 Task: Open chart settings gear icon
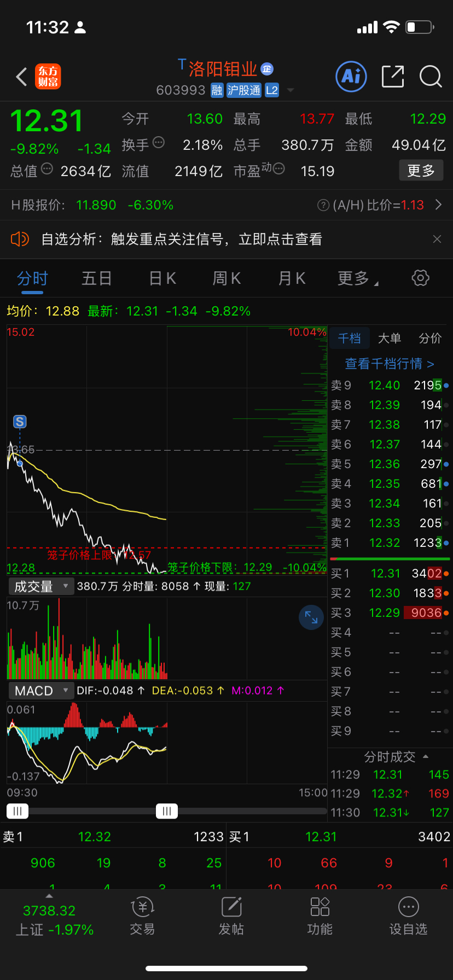point(420,278)
